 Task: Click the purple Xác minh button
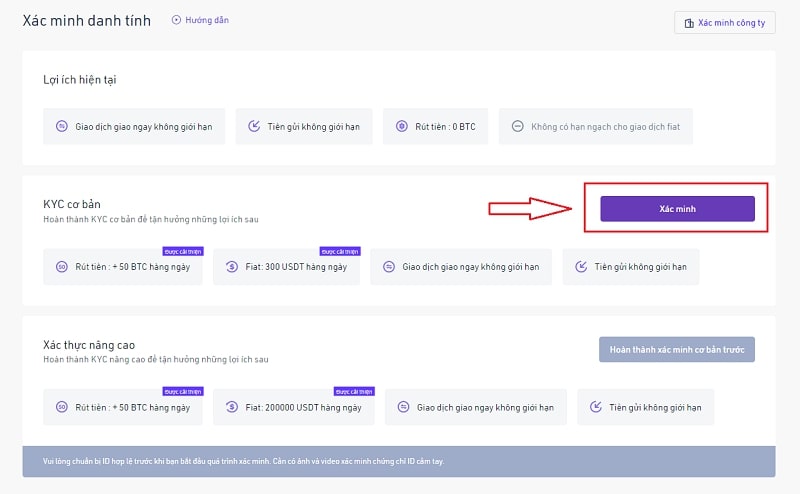click(677, 208)
